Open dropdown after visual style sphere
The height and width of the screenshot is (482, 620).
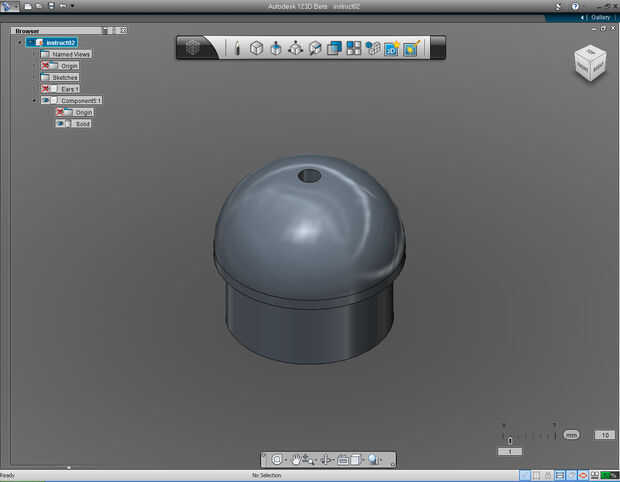point(381,460)
